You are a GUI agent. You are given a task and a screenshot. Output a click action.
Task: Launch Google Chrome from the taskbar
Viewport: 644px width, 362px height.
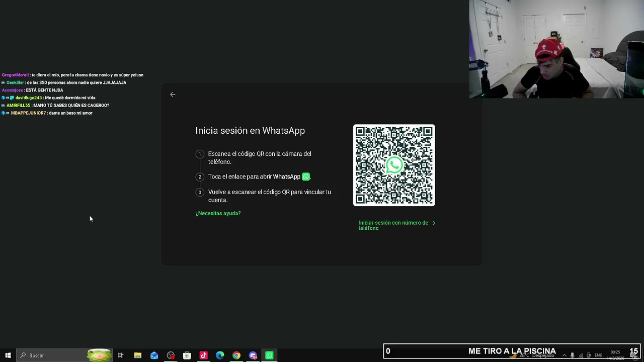pyautogui.click(x=236, y=355)
